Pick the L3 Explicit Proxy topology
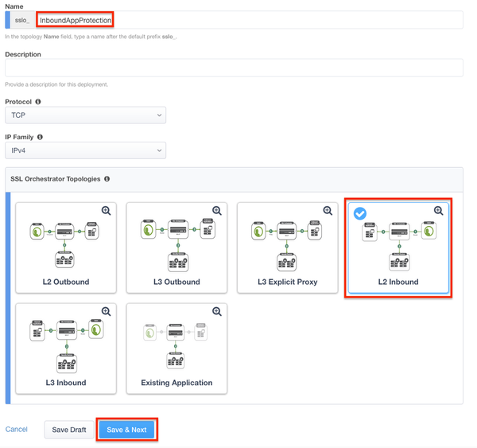The height and width of the screenshot is (448, 477). point(287,248)
